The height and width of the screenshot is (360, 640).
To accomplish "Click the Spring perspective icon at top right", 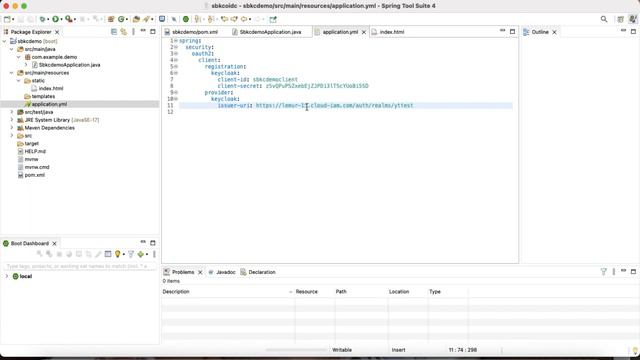I will tap(633, 19).
